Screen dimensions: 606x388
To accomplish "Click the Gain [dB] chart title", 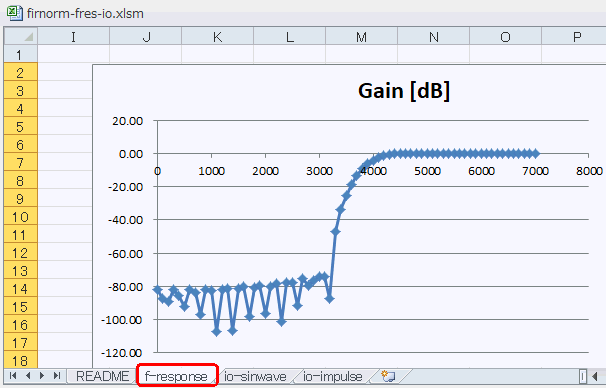I will pyautogui.click(x=404, y=91).
